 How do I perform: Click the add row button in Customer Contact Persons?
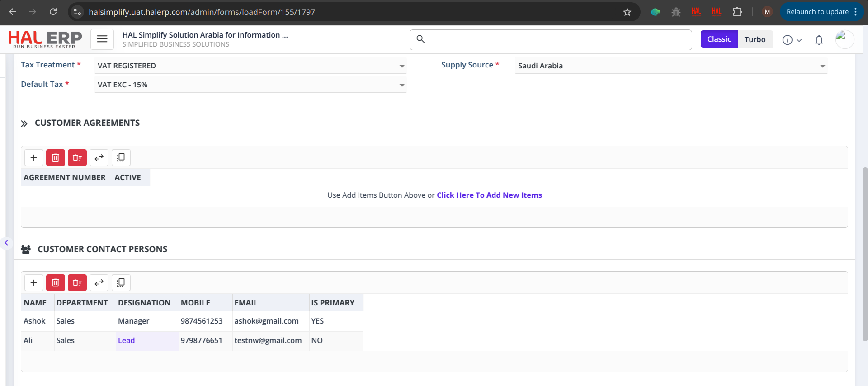33,283
